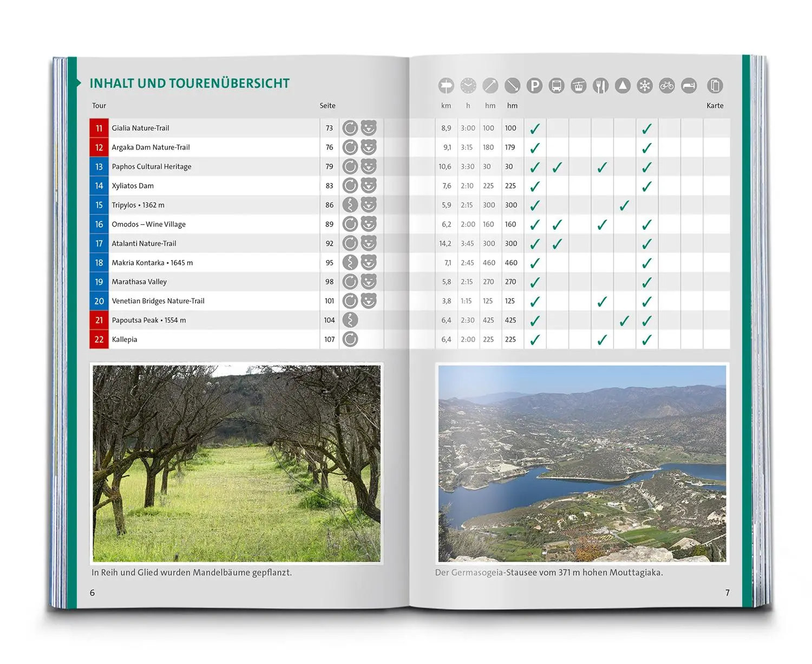Click the blue tour number 16 badge
Screen dimensions: 812x664
click(x=99, y=224)
